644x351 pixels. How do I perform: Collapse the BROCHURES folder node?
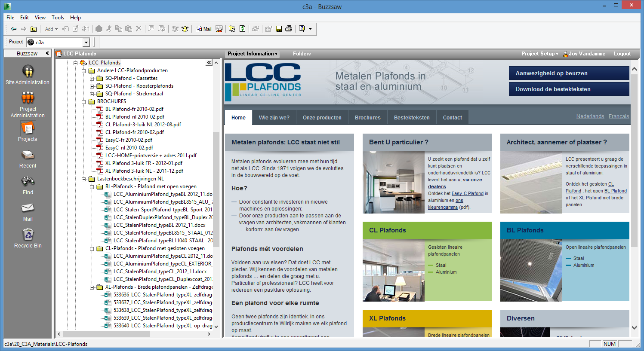pyautogui.click(x=83, y=101)
